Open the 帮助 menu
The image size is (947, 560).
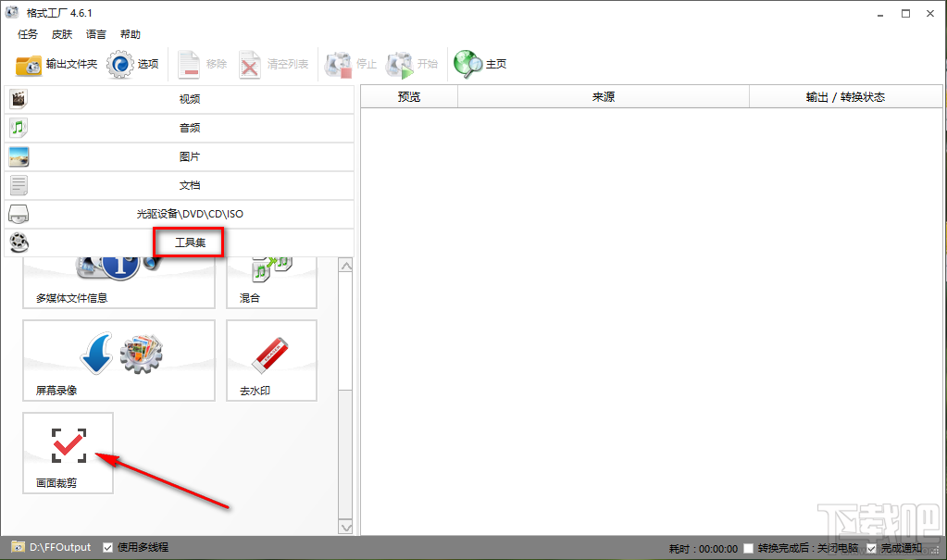131,34
